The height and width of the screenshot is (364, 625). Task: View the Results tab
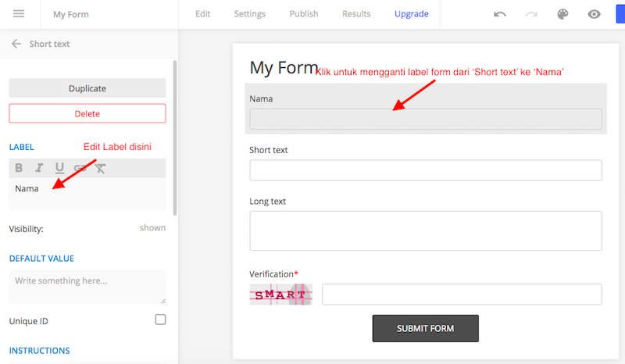pos(356,14)
